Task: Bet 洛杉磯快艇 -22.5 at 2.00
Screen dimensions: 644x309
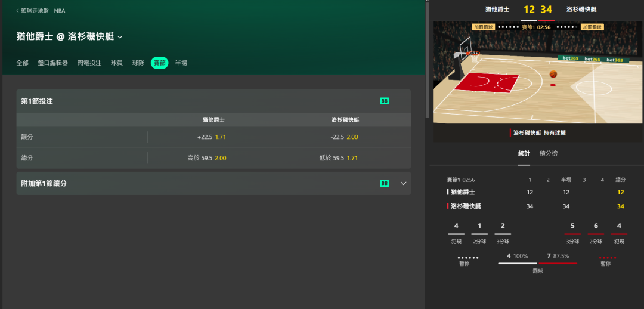Action: (x=344, y=137)
